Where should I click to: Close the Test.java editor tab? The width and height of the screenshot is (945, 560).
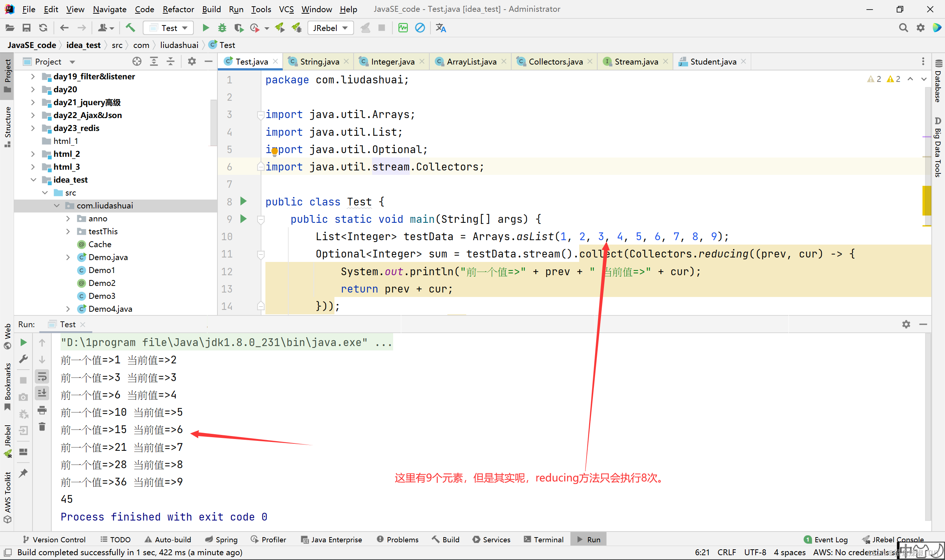point(276,62)
